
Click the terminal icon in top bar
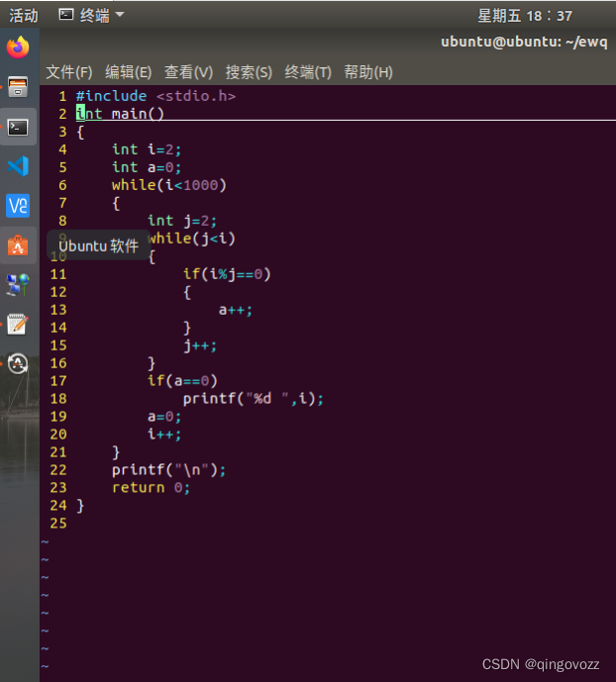[66, 15]
